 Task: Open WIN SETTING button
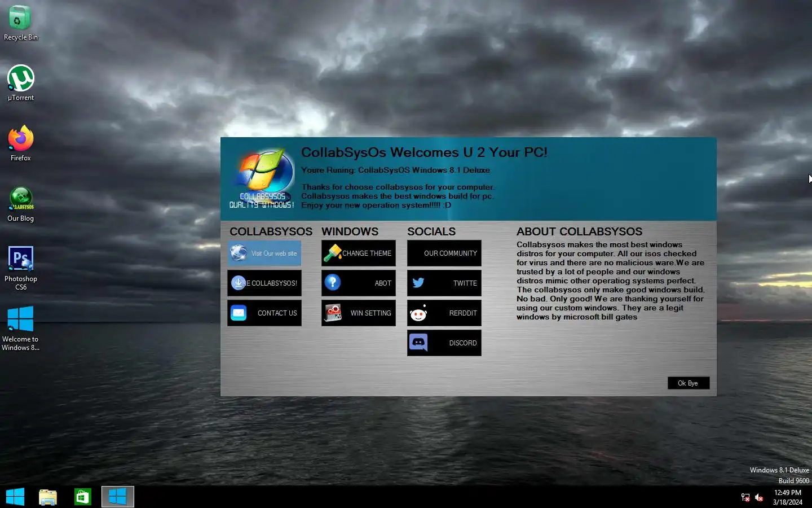(359, 313)
